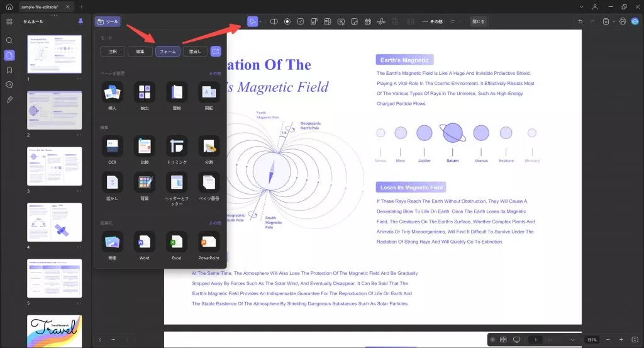The height and width of the screenshot is (348, 644).
Task: Open the ツール tools menu button
Action: coord(108,21)
